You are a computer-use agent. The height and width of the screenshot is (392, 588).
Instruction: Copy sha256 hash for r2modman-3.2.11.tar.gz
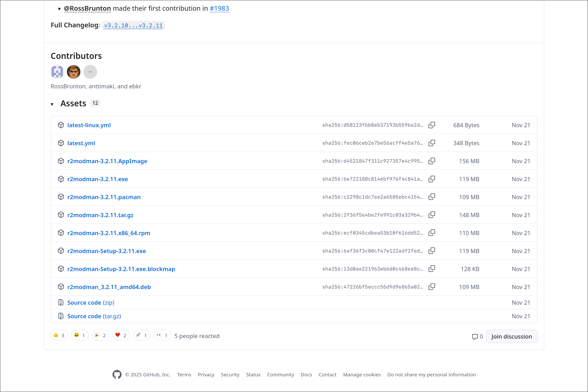pos(432,215)
